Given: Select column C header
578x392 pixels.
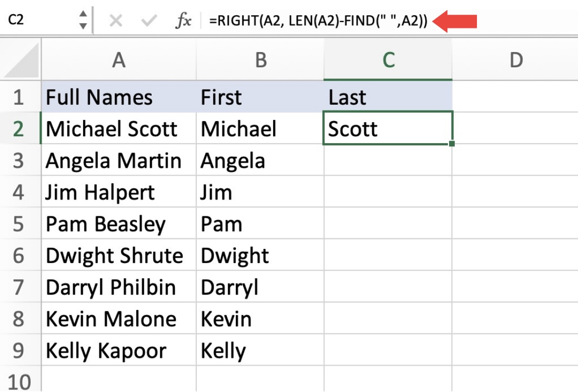Looking at the screenshot, I should pos(388,59).
